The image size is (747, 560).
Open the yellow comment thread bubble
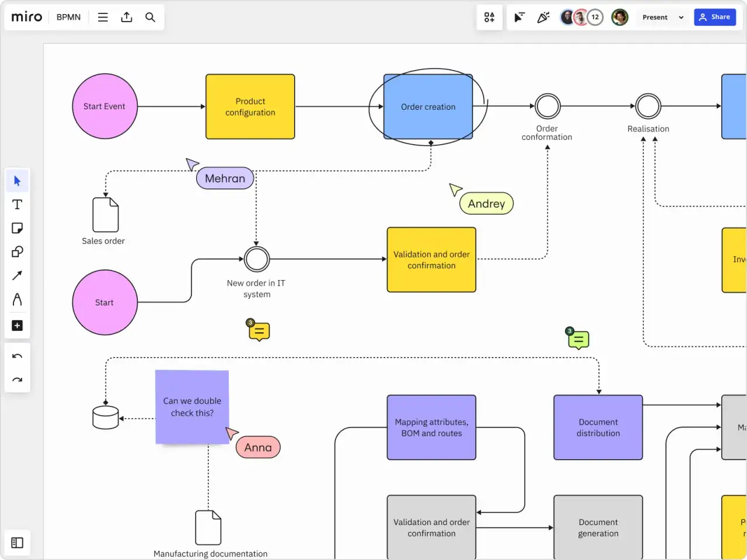click(x=259, y=331)
